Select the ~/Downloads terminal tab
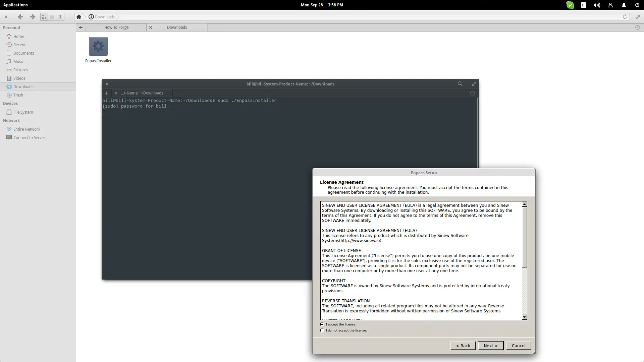Image resolution: width=644 pixels, height=362 pixels. coord(142,93)
